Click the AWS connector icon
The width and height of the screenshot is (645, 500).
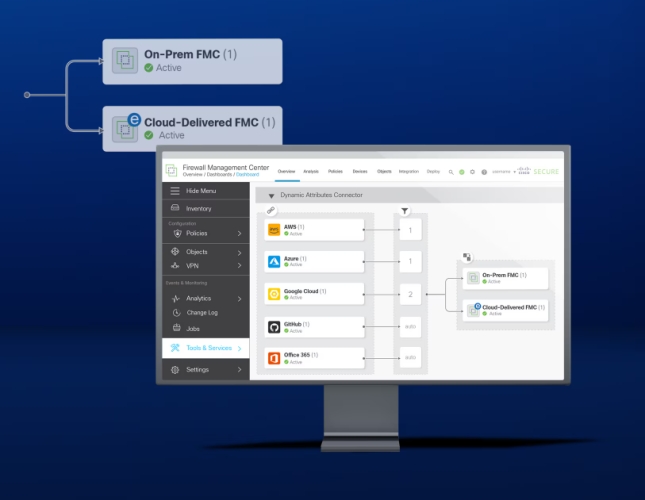click(x=275, y=230)
